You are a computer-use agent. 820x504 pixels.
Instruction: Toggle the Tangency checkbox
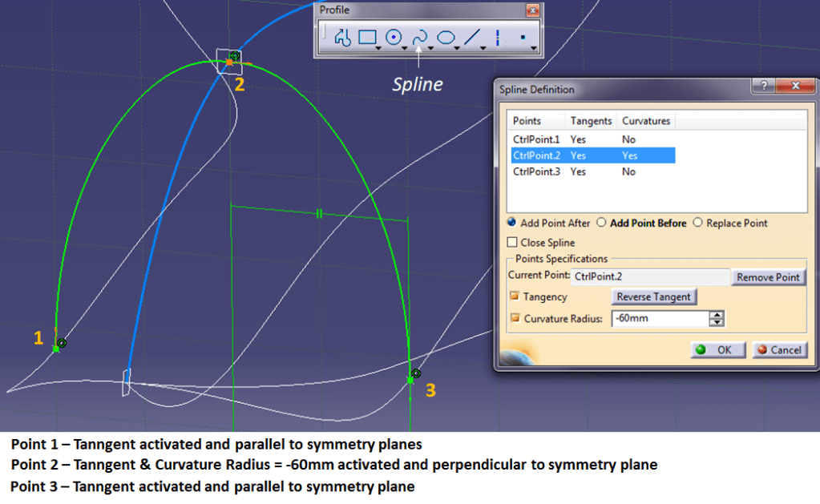pos(513,296)
